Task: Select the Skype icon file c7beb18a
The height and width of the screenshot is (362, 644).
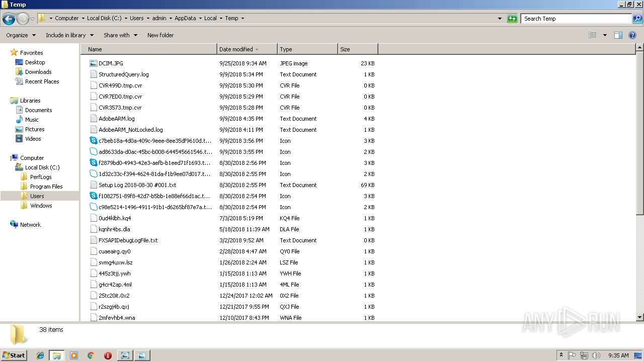Action: click(x=93, y=141)
